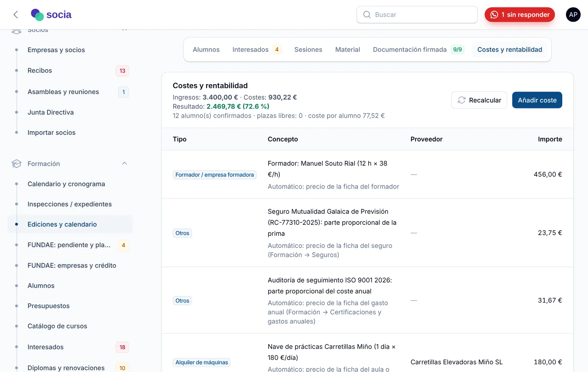Click the back arrow icon
The height and width of the screenshot is (372, 588).
(x=15, y=15)
